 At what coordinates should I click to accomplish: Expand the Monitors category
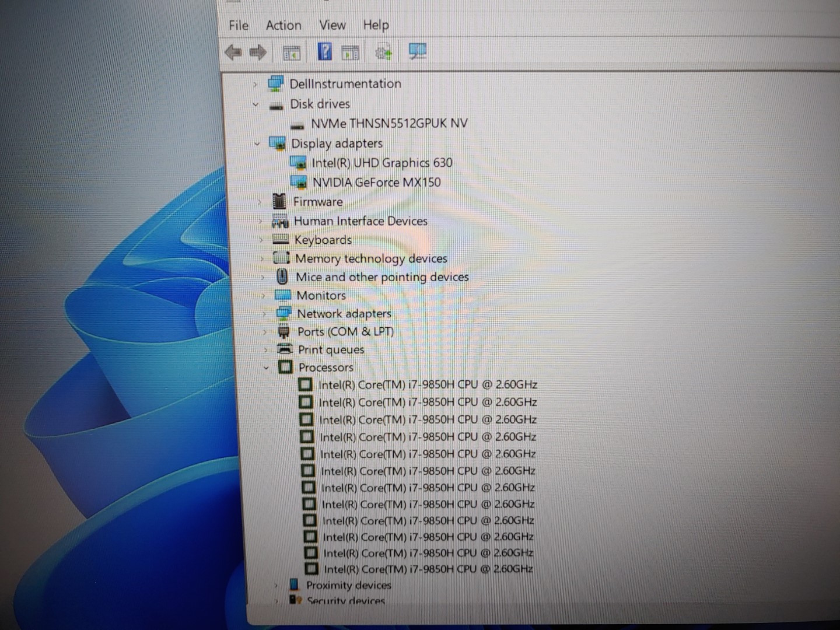[263, 296]
